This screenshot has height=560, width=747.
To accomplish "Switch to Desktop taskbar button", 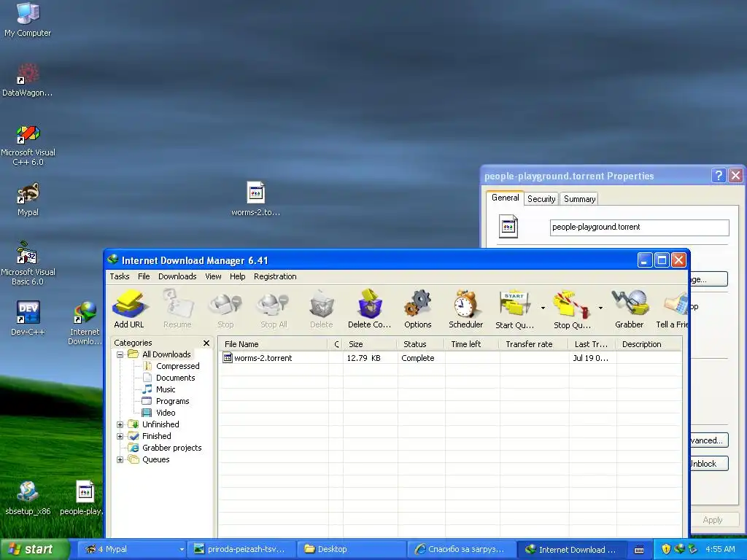I will click(x=352, y=549).
